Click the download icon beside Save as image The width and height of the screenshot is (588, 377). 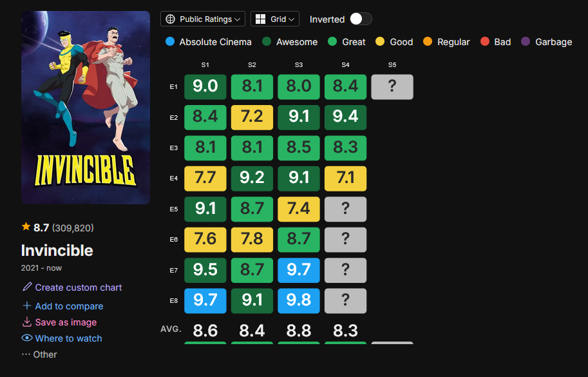pyautogui.click(x=26, y=322)
